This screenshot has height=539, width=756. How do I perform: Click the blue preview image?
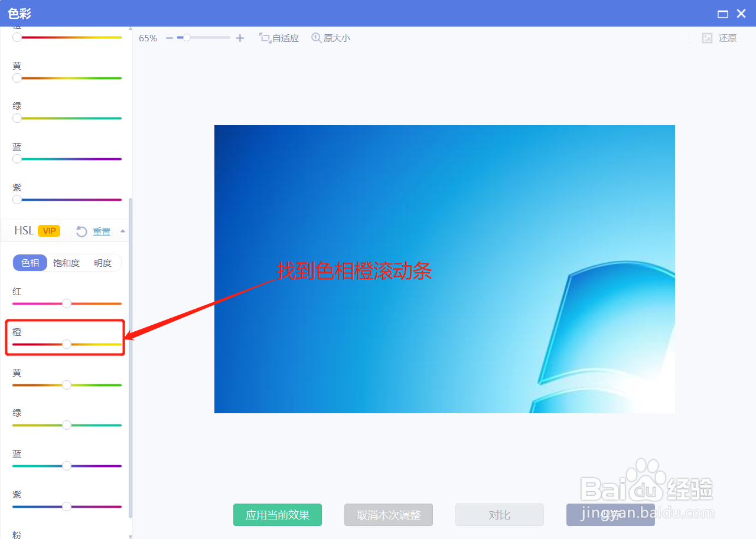pos(444,269)
